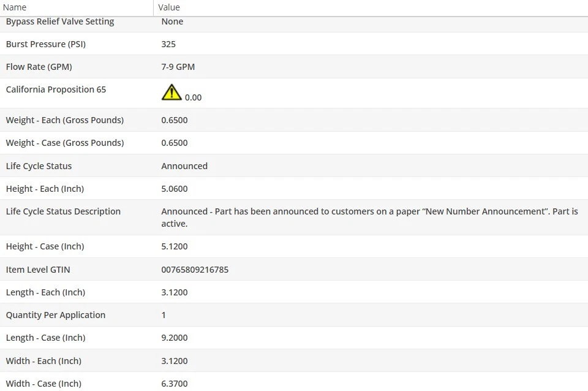Select the 'Life Cycle Status' label
588x391 pixels.
(x=39, y=166)
